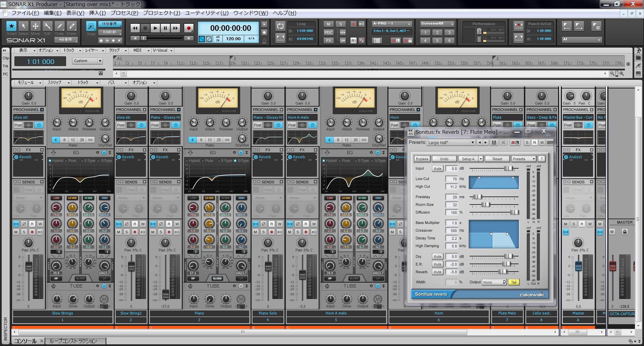The width and height of the screenshot is (644, 346).
Task: Open the プロセス(P) menu
Action: pyautogui.click(x=124, y=13)
